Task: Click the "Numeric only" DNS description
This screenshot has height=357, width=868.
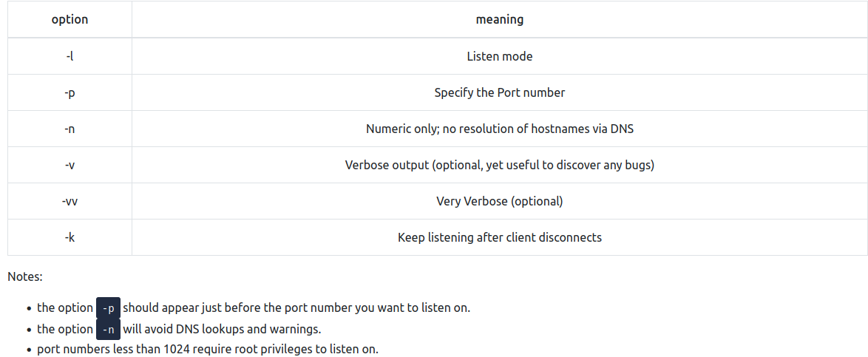Action: (x=499, y=129)
